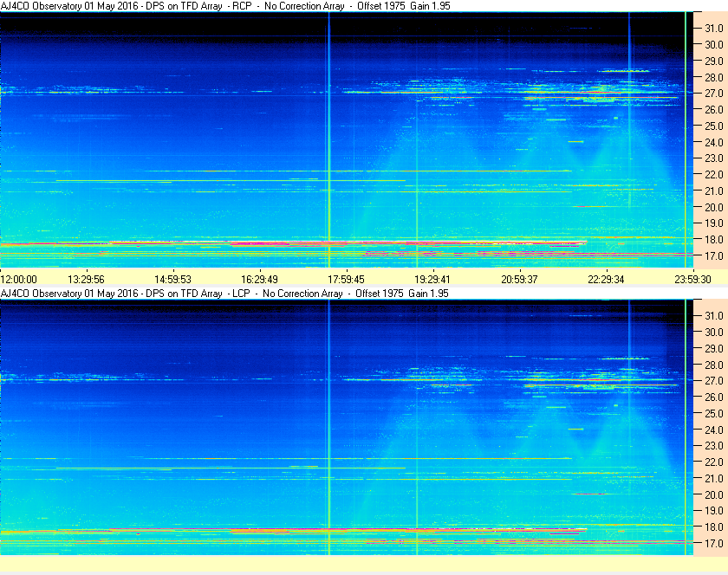Screen dimensions: 728x575
Task: Select the 13:29:56 time axis label
Action: click(x=87, y=280)
